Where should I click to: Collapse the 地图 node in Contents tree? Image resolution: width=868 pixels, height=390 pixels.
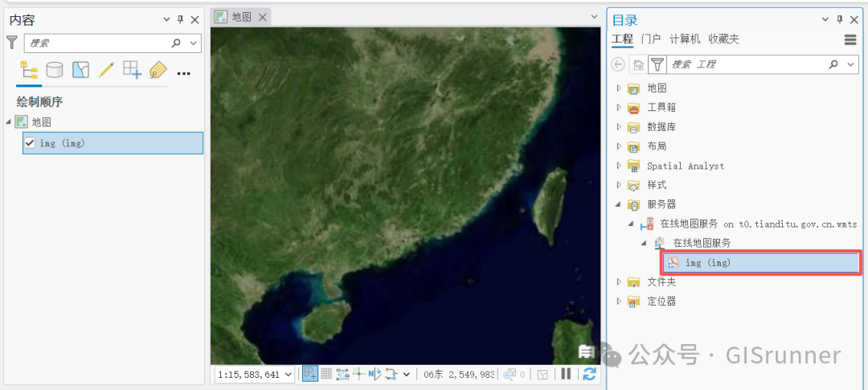tap(8, 122)
